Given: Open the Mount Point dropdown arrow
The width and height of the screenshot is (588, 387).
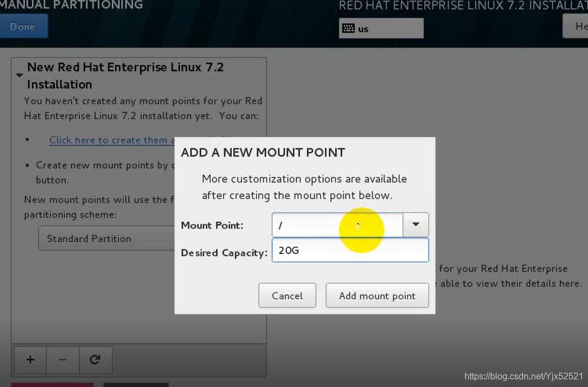Looking at the screenshot, I should 415,225.
